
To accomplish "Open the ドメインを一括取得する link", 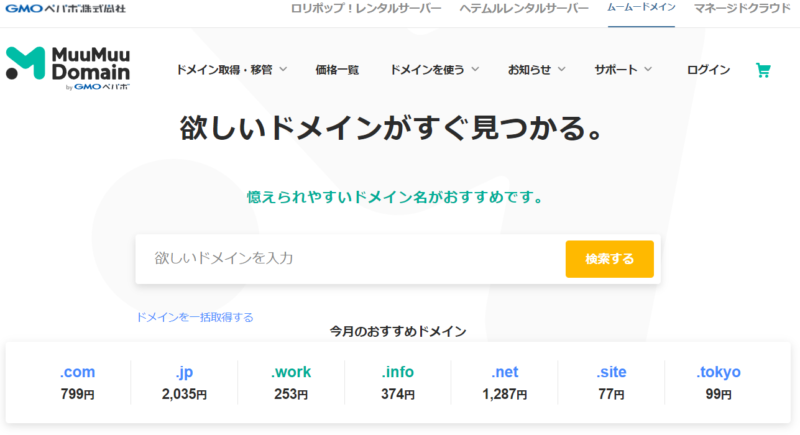I will click(195, 317).
